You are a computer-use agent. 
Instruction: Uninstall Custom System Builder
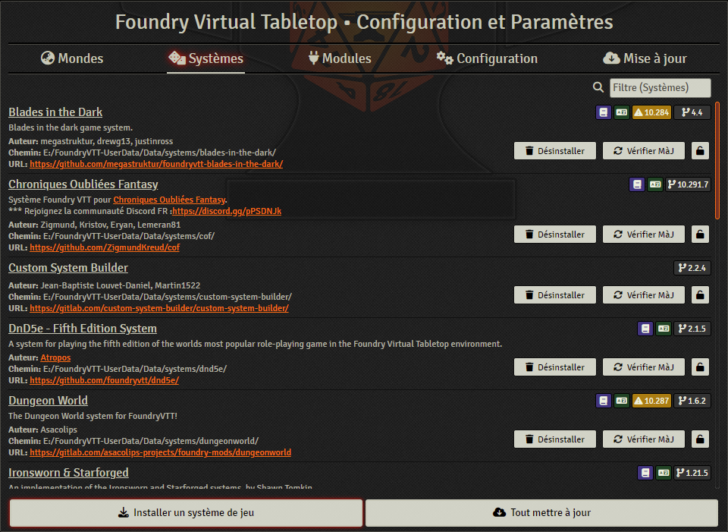(x=554, y=295)
